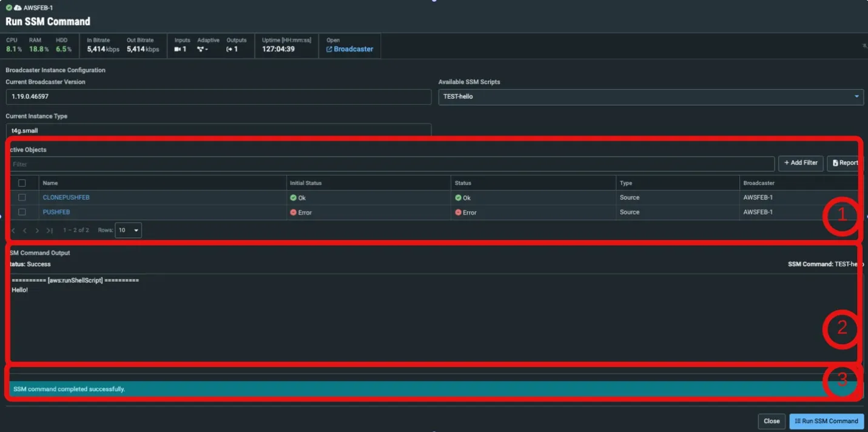The image size is (868, 432).
Task: Tick the checkbox for PUSHFEB
Action: [x=22, y=212]
